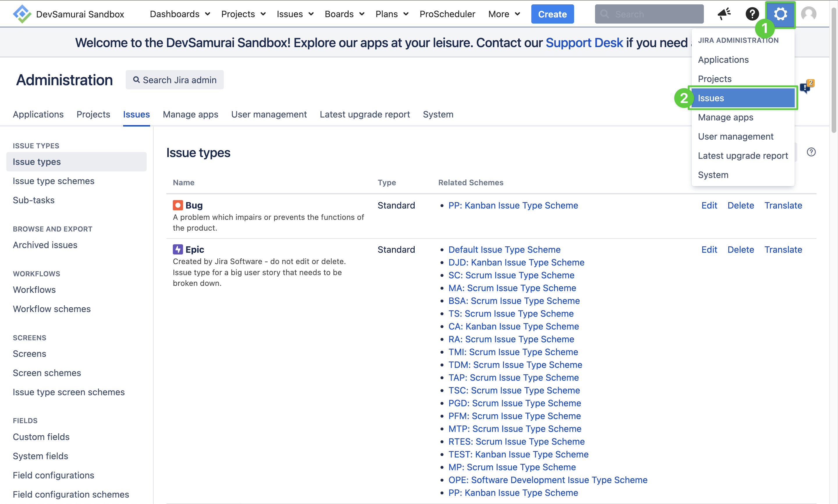The width and height of the screenshot is (838, 504).
Task: Open the More dropdown menu
Action: [504, 14]
